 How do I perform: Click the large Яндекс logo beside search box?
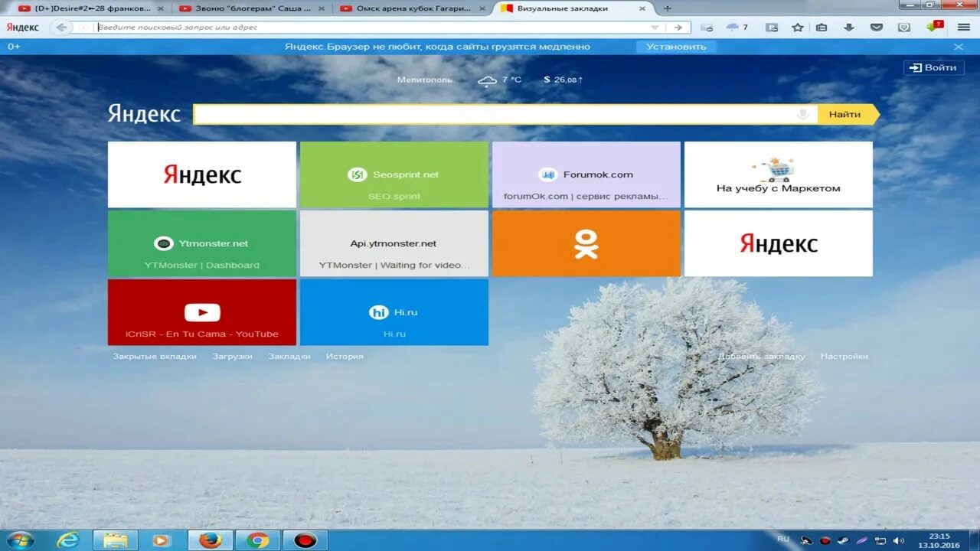[x=144, y=114]
